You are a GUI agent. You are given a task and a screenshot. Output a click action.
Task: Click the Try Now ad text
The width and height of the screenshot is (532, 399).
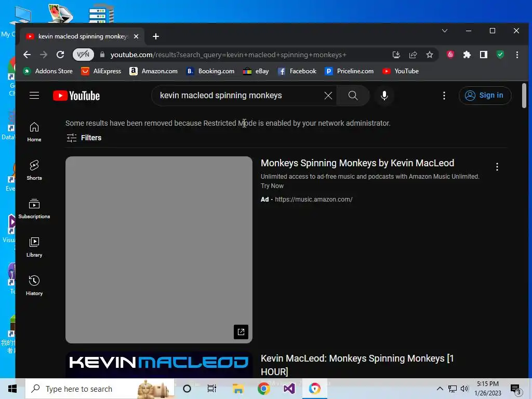click(272, 186)
